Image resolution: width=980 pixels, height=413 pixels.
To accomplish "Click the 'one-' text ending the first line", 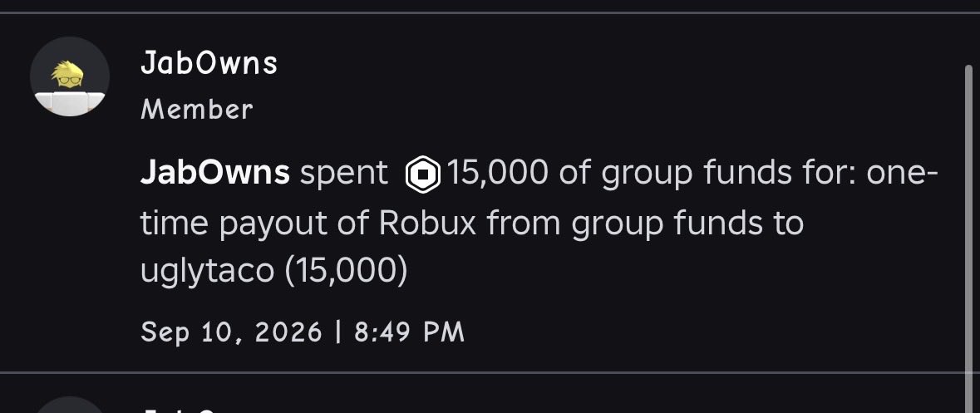I will click(x=903, y=173).
